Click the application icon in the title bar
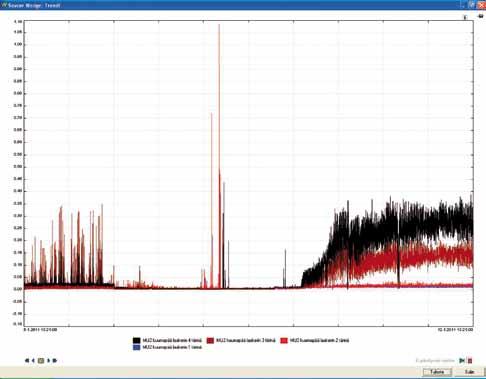The height and width of the screenshot is (379, 486). pyautogui.click(x=4, y=5)
